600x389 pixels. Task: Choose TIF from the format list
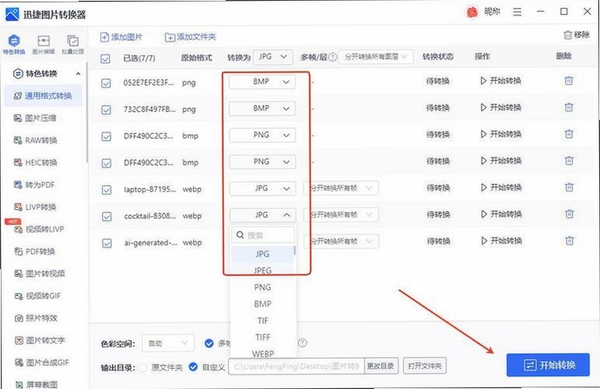coord(262,321)
